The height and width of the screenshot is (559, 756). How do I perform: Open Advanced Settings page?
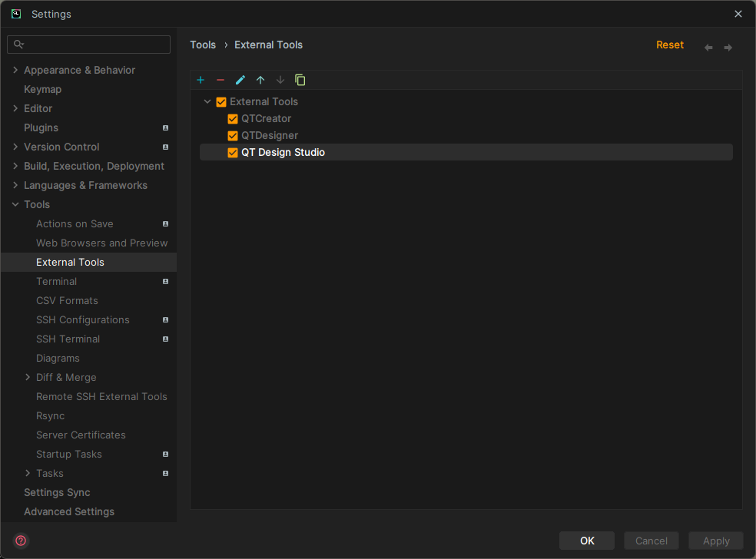click(68, 511)
